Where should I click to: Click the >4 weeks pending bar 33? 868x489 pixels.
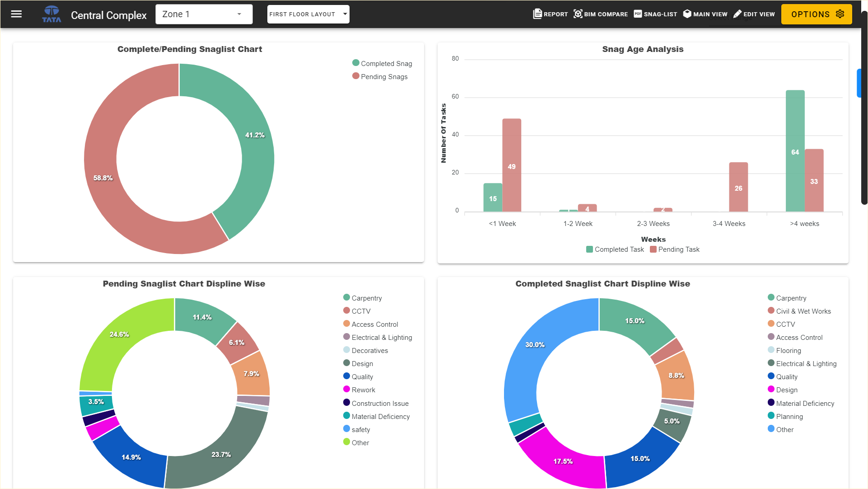[814, 180]
